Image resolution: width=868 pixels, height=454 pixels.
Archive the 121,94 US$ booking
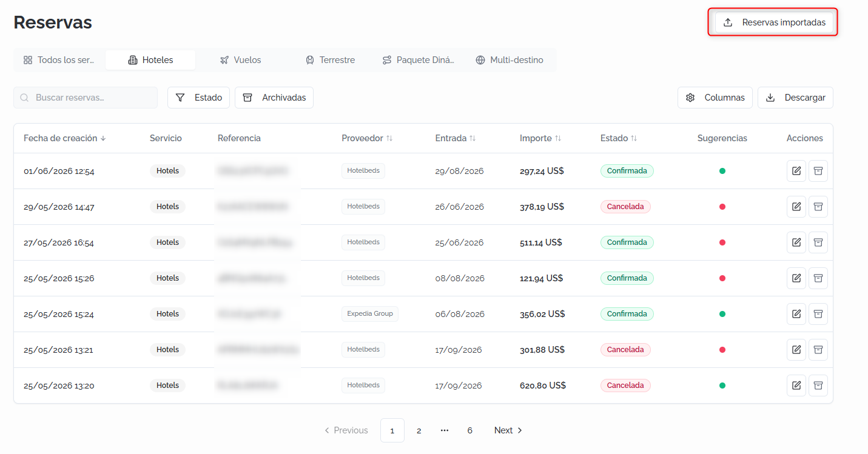818,278
